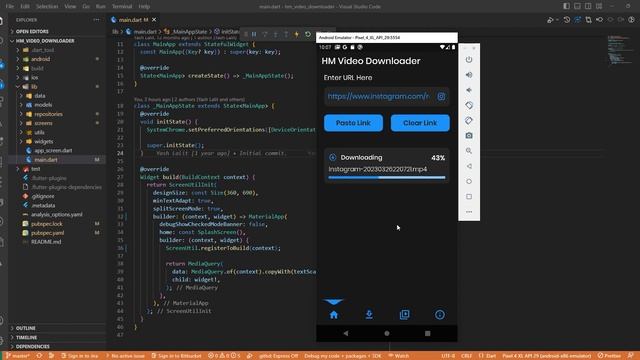
Task: Expand the Outline section
Action: 26,328
